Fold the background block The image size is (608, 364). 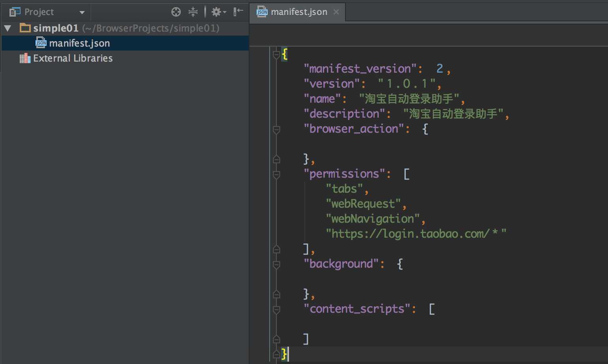pos(276,264)
